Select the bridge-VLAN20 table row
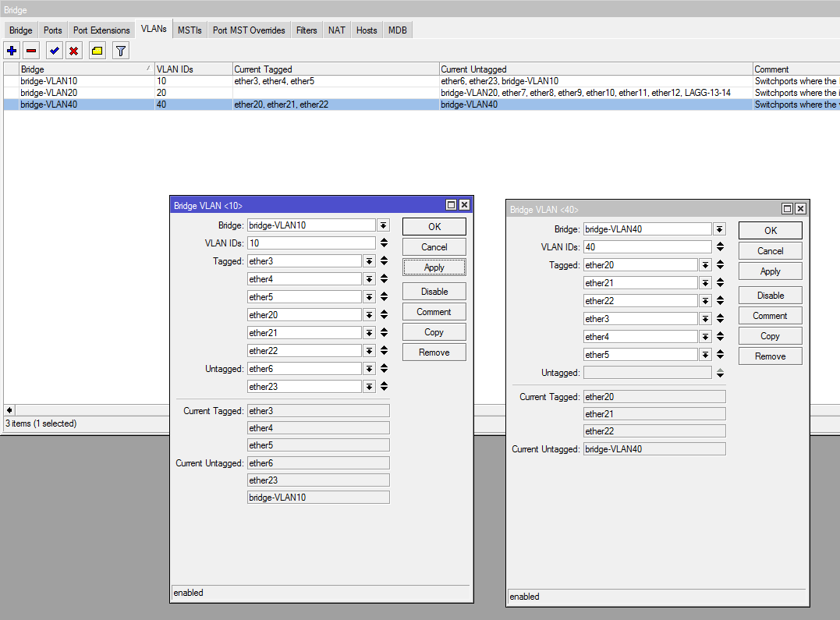The image size is (840, 620). (78, 93)
